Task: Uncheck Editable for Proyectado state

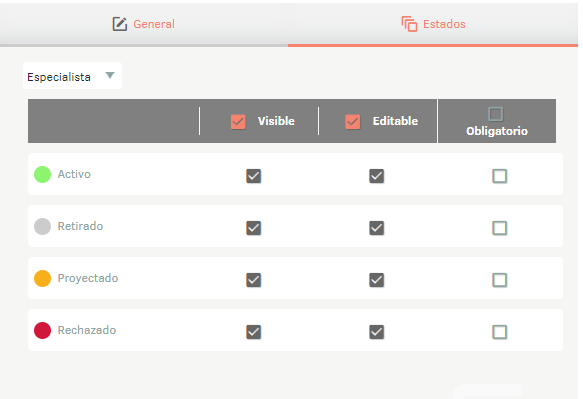Action: coord(376,280)
